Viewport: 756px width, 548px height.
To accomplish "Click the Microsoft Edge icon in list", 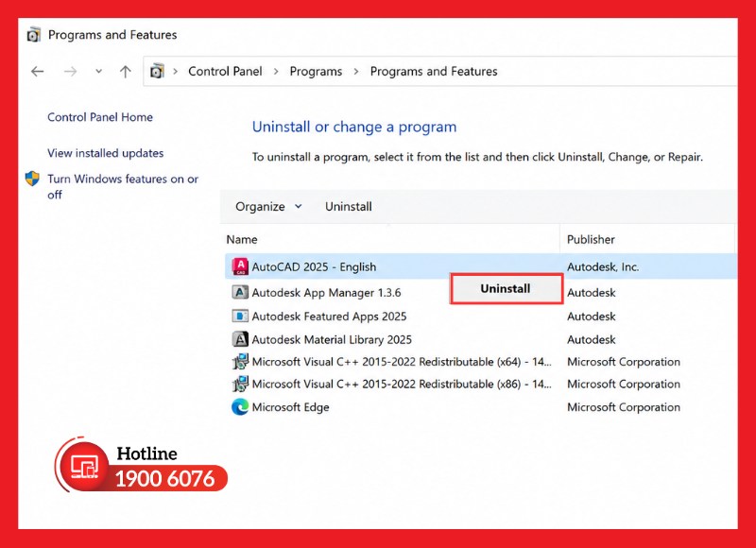I will point(240,407).
